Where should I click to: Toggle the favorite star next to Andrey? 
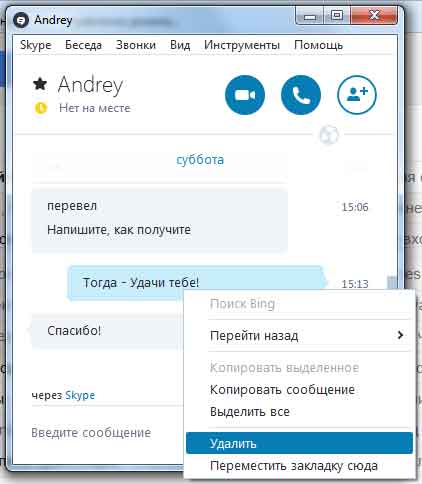(40, 84)
